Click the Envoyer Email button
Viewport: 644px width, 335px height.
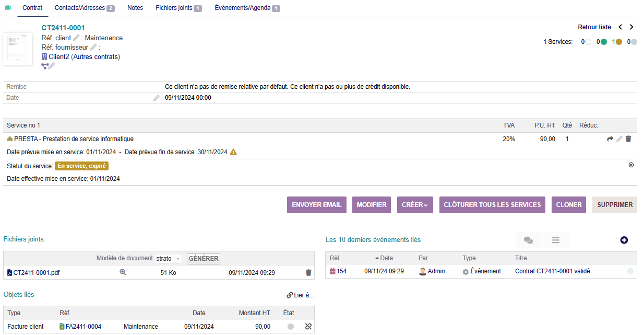316,205
